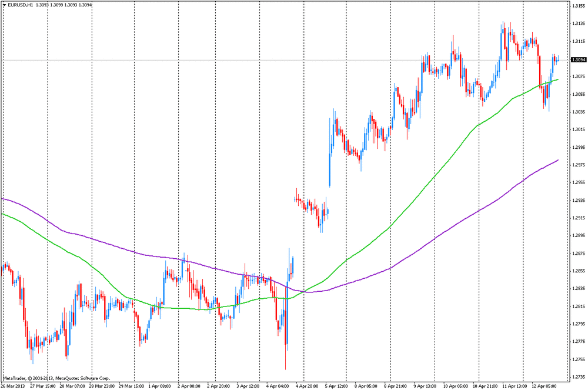Screen dimensions: 588x390
Task: Click price level 1.2875 on the price axis
Action: tap(578, 253)
